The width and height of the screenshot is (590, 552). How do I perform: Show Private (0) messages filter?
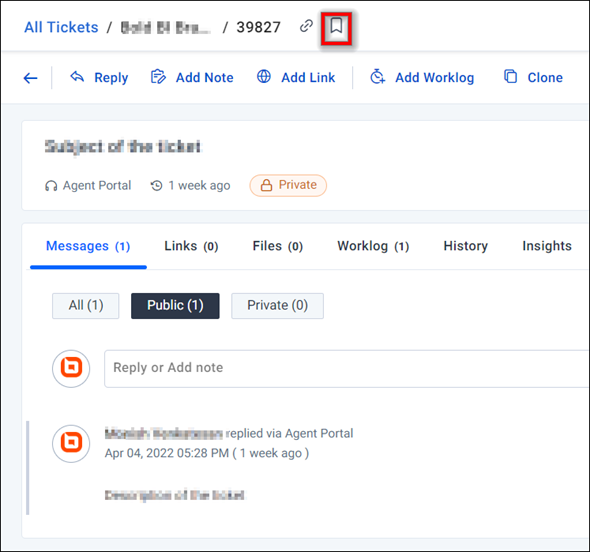pyautogui.click(x=277, y=306)
